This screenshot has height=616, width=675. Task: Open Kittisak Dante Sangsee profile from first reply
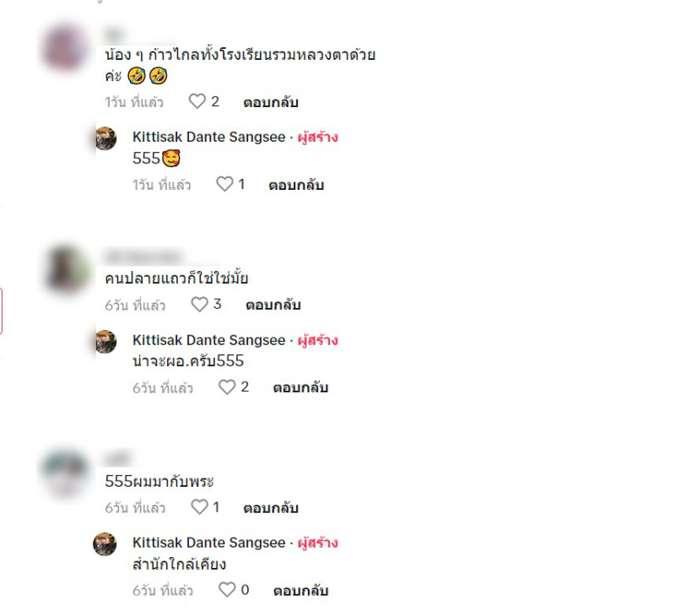[208, 137]
